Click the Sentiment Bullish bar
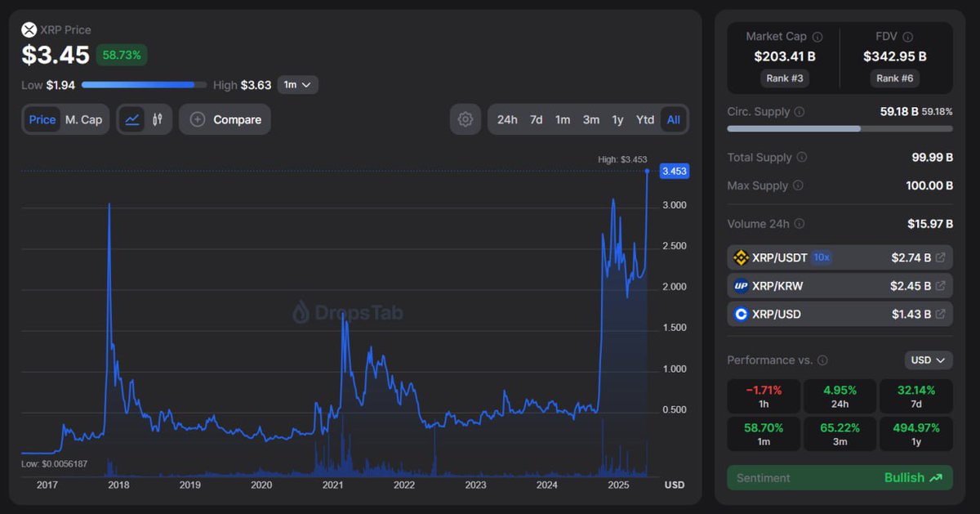This screenshot has height=514, width=980. (840, 478)
